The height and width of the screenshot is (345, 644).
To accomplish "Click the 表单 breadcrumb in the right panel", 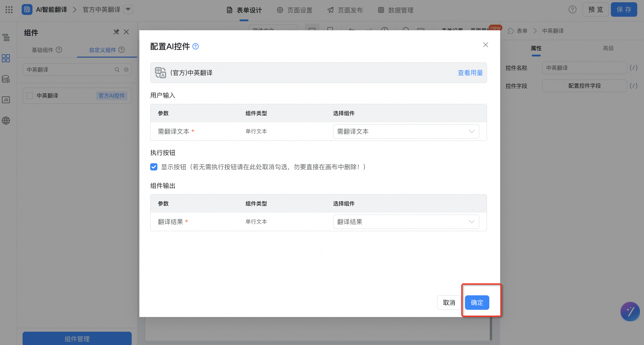I will click(x=522, y=31).
